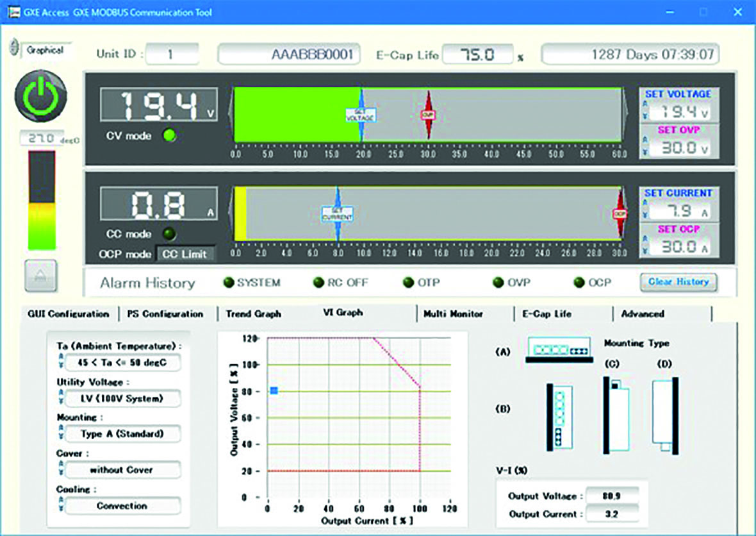756x536 pixels.
Task: Click the 0.8 A output current display
Action: click(x=159, y=203)
